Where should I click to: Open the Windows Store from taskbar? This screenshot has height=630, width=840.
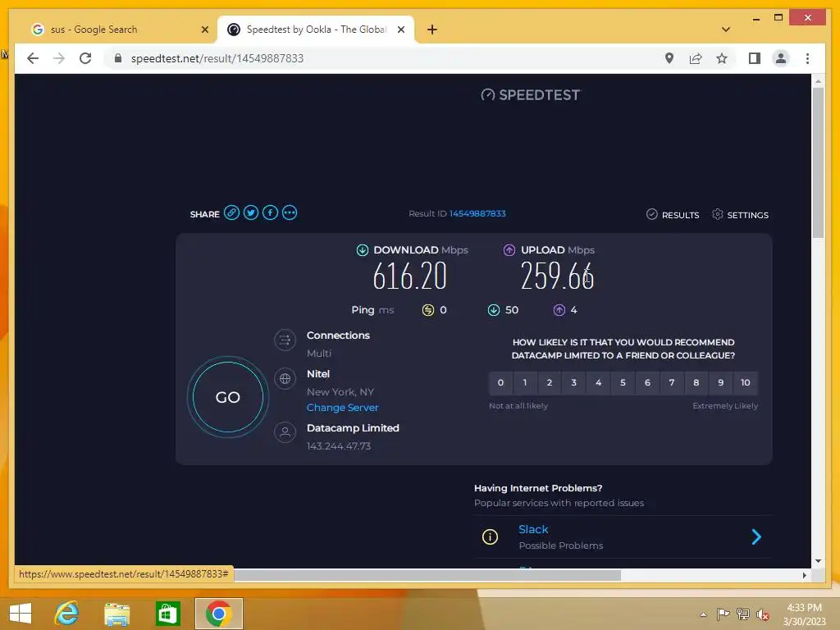pyautogui.click(x=167, y=614)
